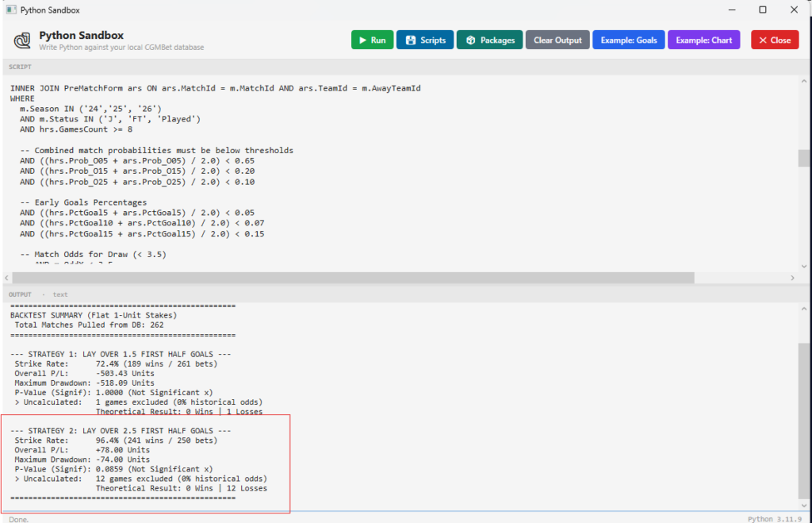Click left arrow of script horizontal scrollbar
This screenshot has width=812, height=523.
point(9,278)
